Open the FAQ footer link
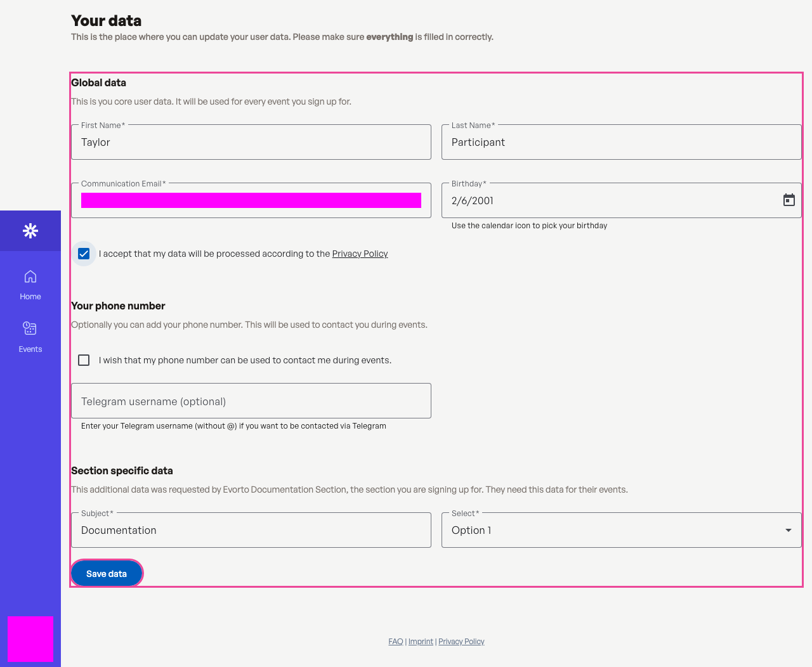812x667 pixels. (396, 642)
